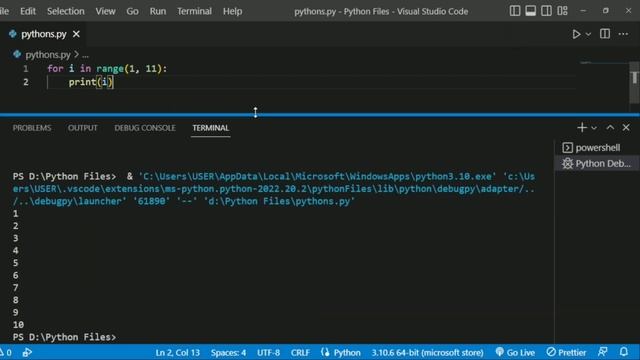The image size is (640, 360).
Task: Restore the VS Code window
Action: click(605, 11)
